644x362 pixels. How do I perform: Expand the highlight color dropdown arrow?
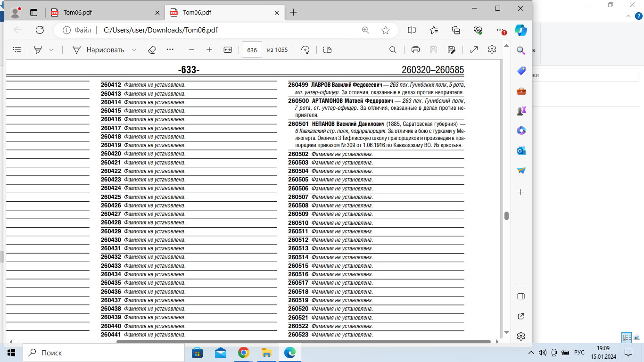click(x=51, y=49)
